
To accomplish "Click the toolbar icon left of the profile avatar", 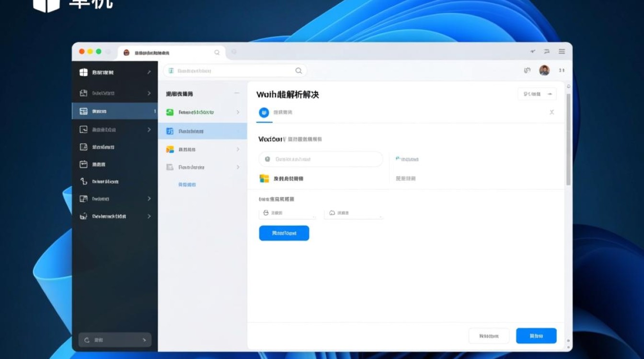I will 527,70.
